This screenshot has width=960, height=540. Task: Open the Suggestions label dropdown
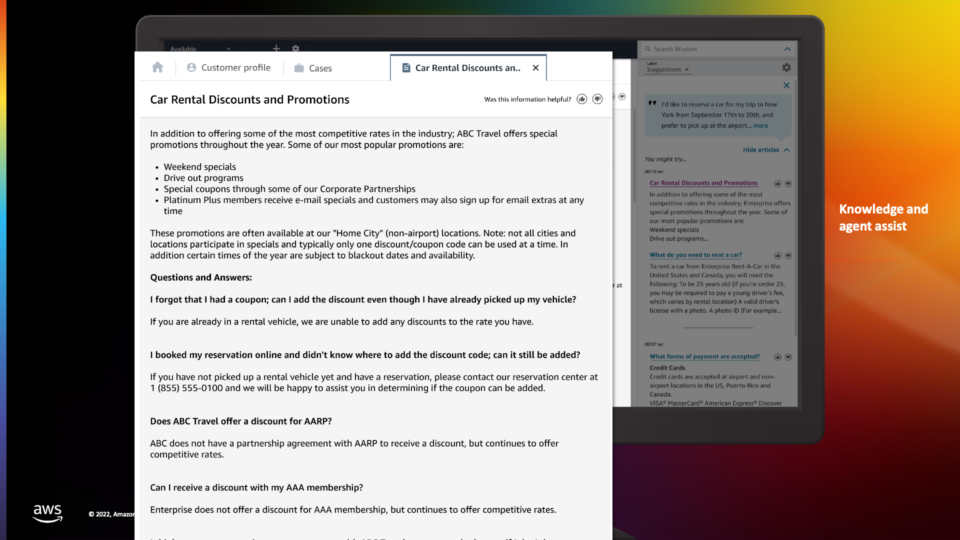click(667, 69)
